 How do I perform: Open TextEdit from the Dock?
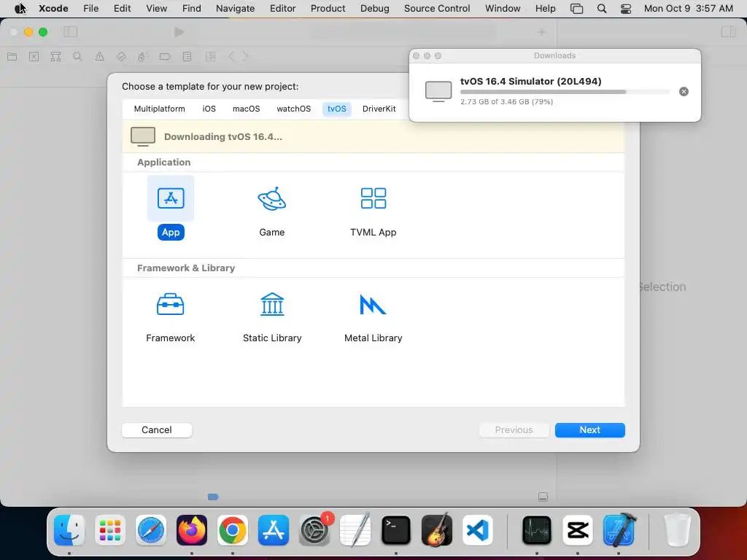[x=355, y=530]
